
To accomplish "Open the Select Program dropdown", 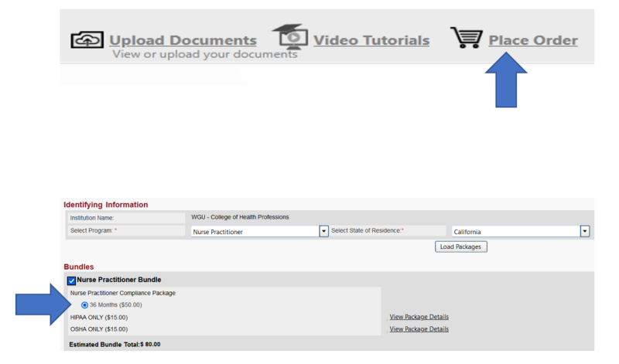I will click(x=323, y=232).
